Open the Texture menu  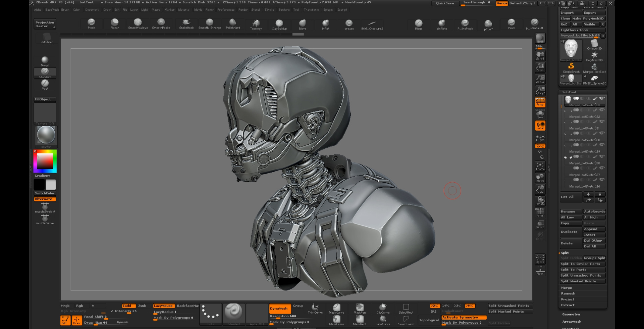[284, 10]
